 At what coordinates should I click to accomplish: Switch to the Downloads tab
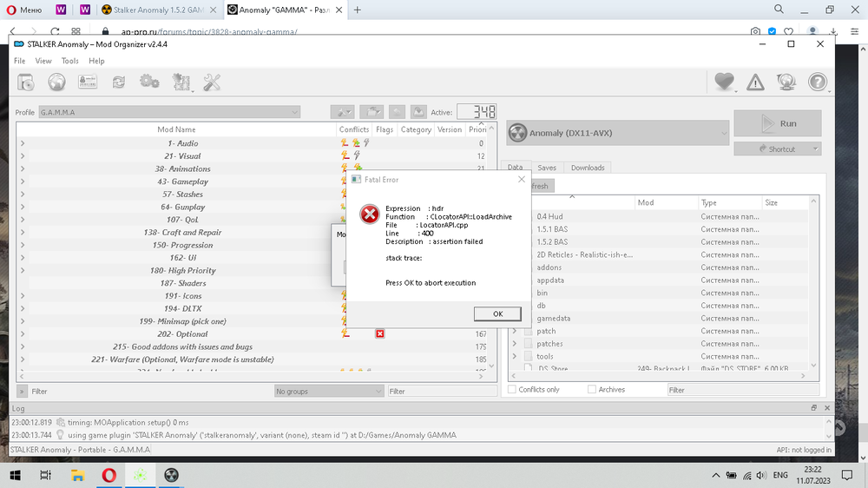point(588,168)
